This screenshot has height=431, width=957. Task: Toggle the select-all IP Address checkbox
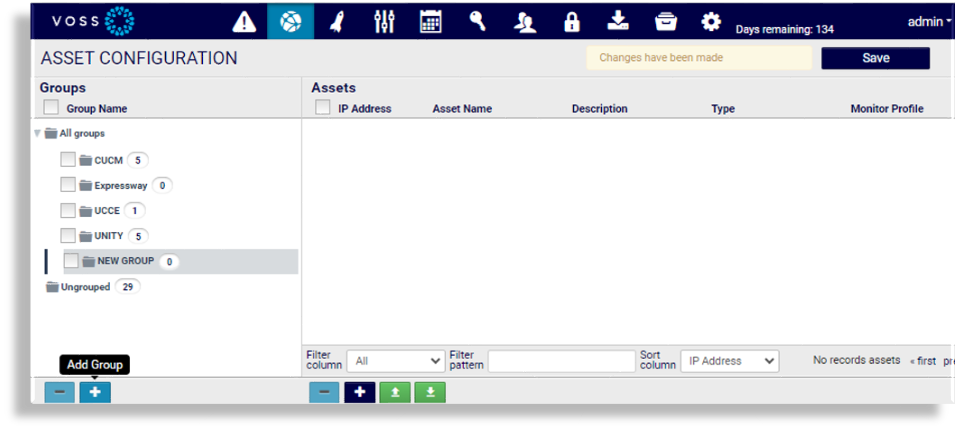[323, 108]
